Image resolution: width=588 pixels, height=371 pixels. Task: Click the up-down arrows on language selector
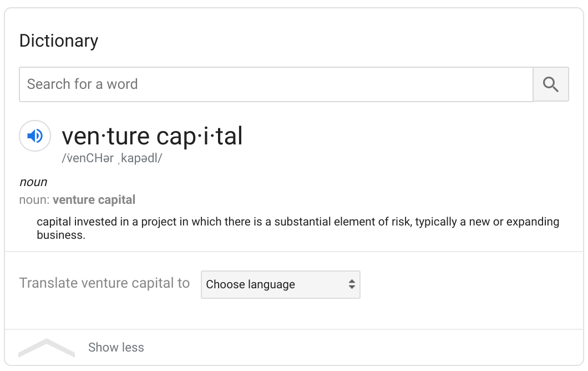pyautogui.click(x=351, y=284)
